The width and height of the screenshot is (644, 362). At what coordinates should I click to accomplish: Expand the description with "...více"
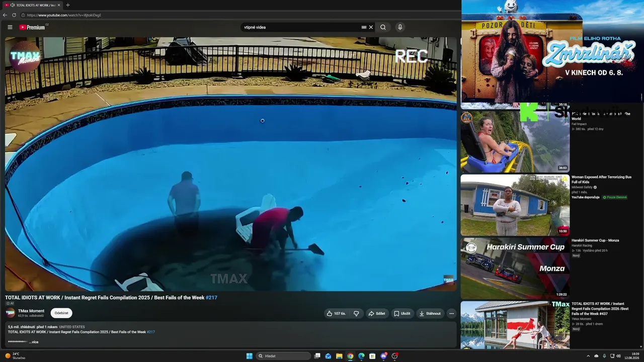pyautogui.click(x=34, y=342)
